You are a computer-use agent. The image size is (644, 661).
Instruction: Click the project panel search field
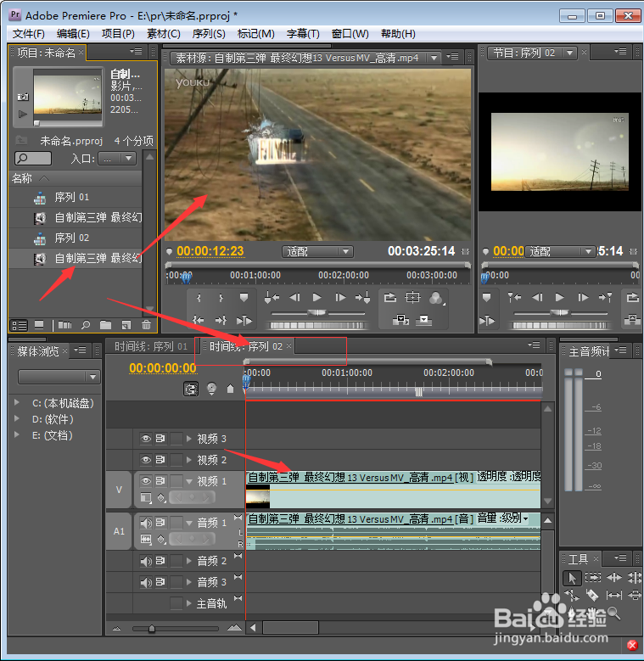pyautogui.click(x=33, y=159)
